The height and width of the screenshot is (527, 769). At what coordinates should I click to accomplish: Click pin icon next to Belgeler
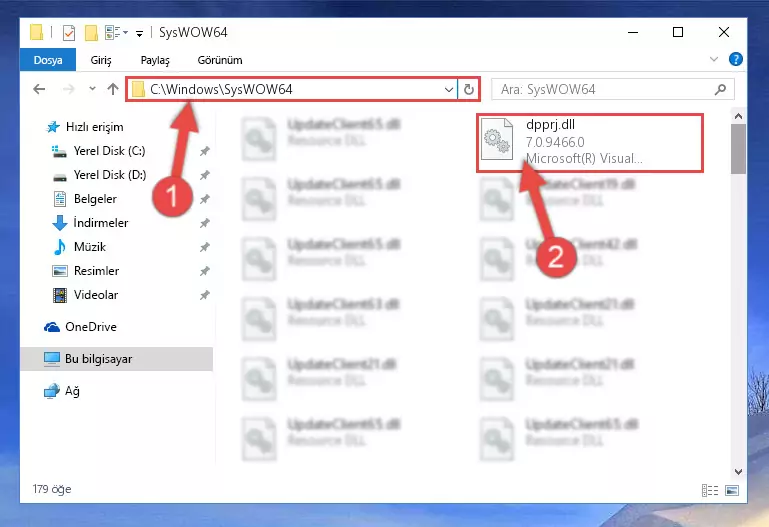pos(205,199)
